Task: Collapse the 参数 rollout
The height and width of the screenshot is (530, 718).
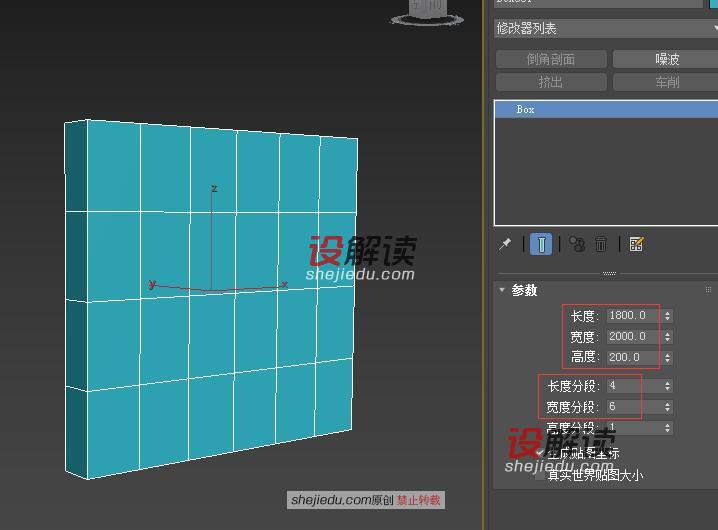Action: coord(502,290)
